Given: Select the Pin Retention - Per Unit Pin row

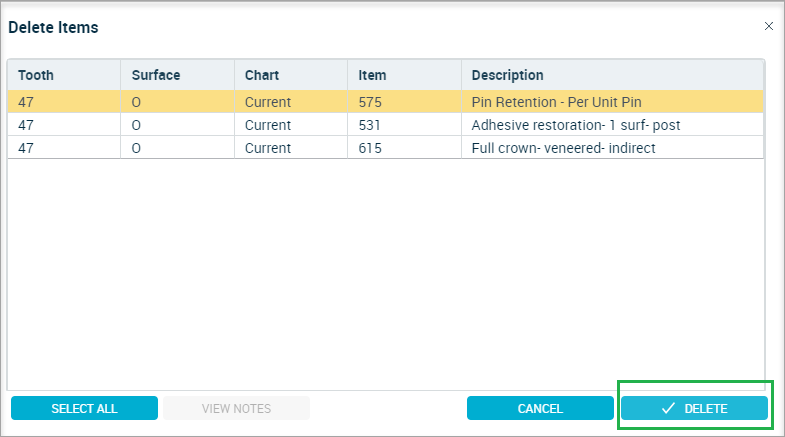Looking at the screenshot, I should [385, 102].
